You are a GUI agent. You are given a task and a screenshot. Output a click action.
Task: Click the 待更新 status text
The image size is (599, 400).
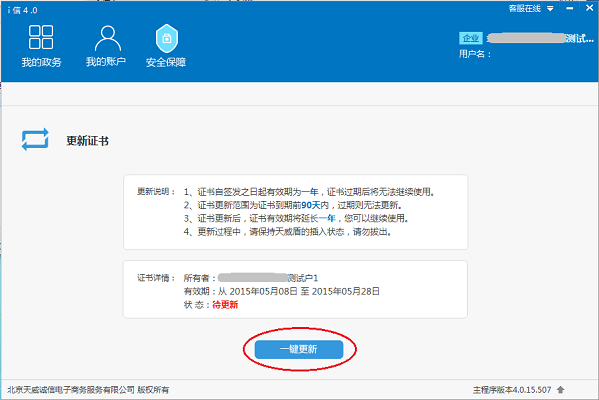click(225, 305)
